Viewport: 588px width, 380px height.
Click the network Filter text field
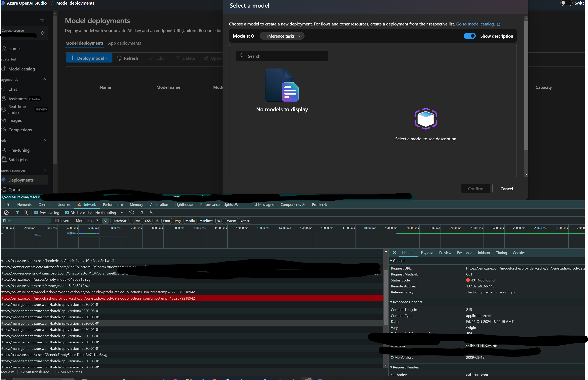pos(26,221)
